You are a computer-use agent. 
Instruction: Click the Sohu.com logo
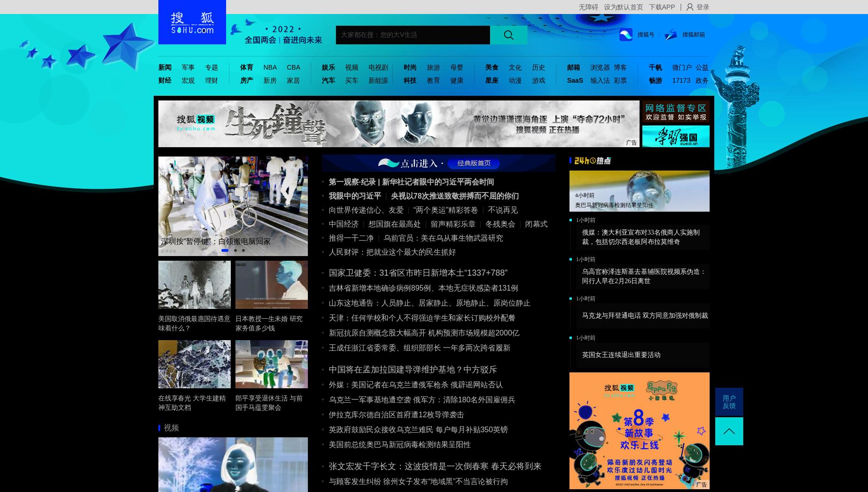point(192,22)
